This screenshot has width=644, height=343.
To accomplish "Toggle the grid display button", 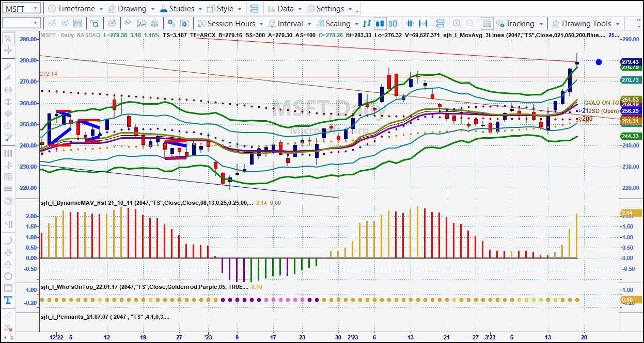I will tap(486, 23).
